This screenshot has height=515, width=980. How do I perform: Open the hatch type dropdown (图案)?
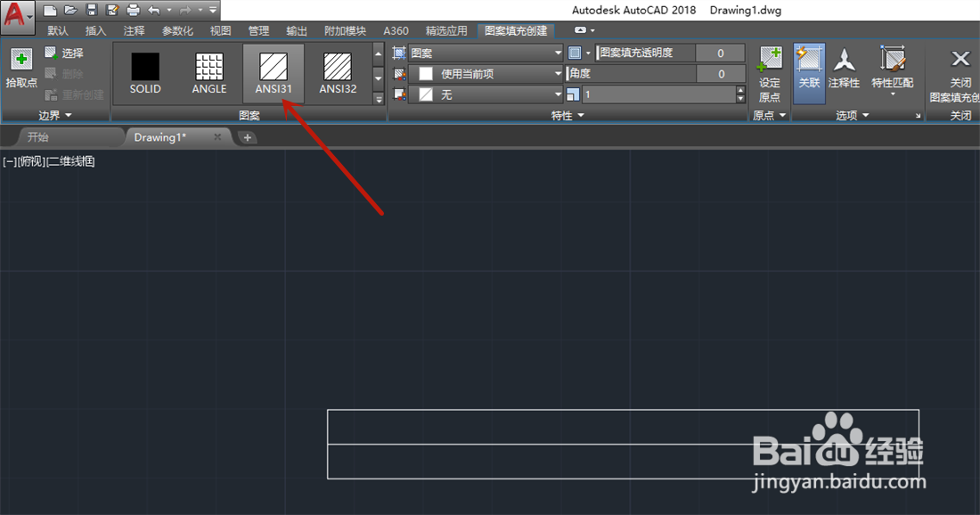[x=486, y=53]
